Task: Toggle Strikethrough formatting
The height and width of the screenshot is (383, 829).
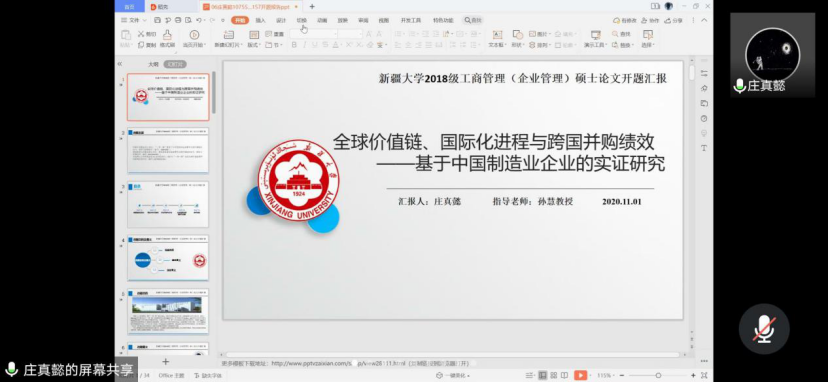Action: (x=325, y=45)
